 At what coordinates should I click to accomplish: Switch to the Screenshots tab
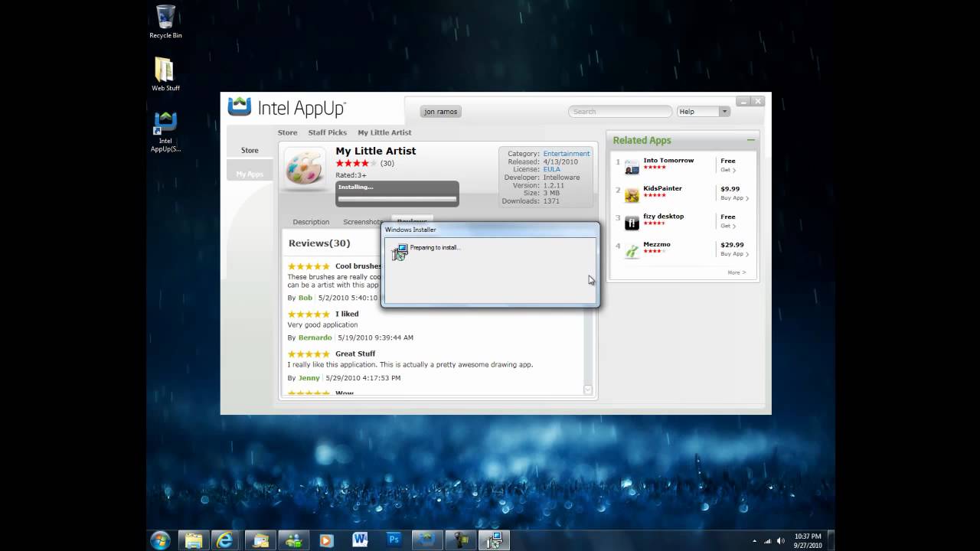pyautogui.click(x=363, y=222)
